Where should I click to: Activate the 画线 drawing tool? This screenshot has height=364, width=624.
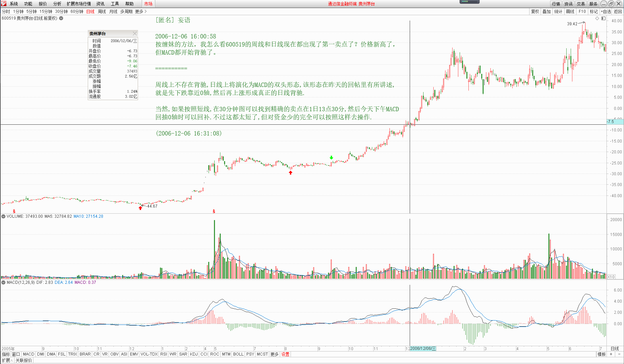coord(570,11)
